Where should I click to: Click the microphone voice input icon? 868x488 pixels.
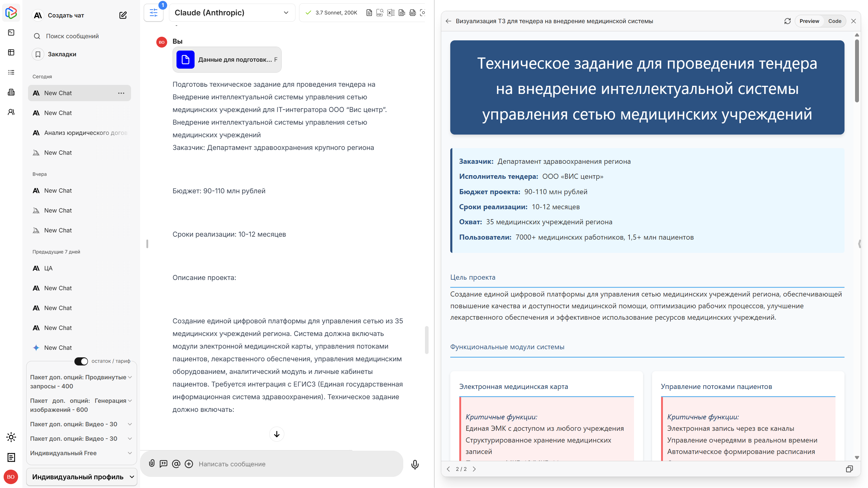click(x=415, y=465)
